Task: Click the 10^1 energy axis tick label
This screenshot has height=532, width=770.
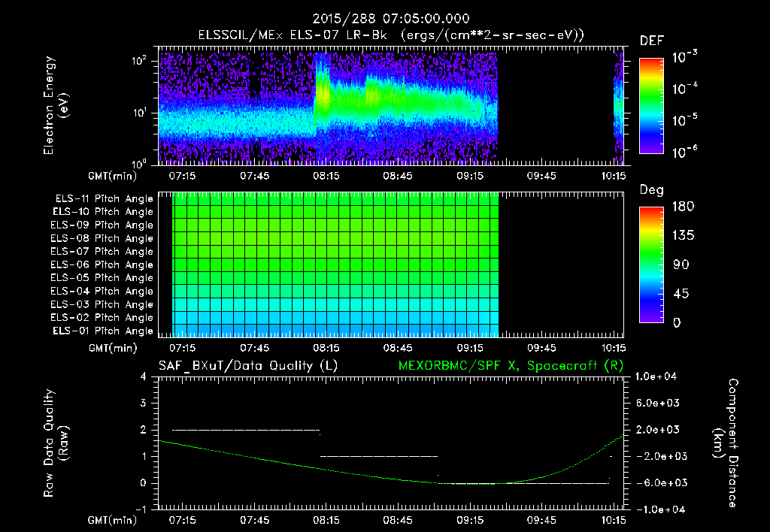Action: [139, 113]
